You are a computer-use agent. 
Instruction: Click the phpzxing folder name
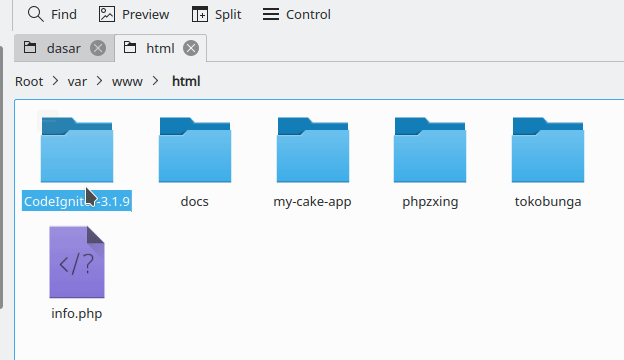pyautogui.click(x=430, y=202)
